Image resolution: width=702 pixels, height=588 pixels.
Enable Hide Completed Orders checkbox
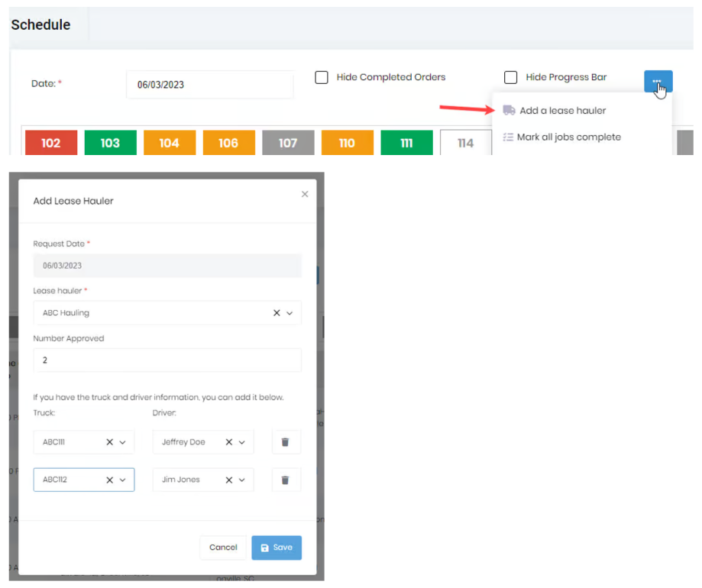click(322, 77)
